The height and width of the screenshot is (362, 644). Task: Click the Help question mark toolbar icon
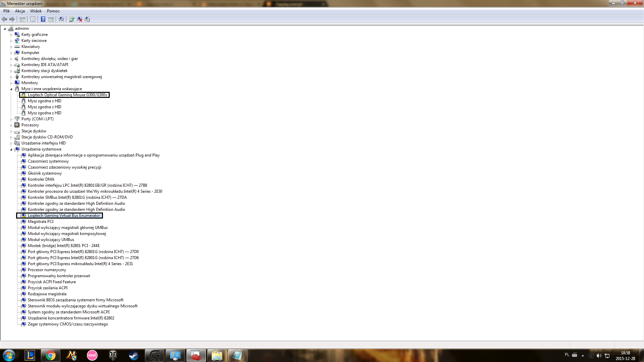tap(43, 19)
